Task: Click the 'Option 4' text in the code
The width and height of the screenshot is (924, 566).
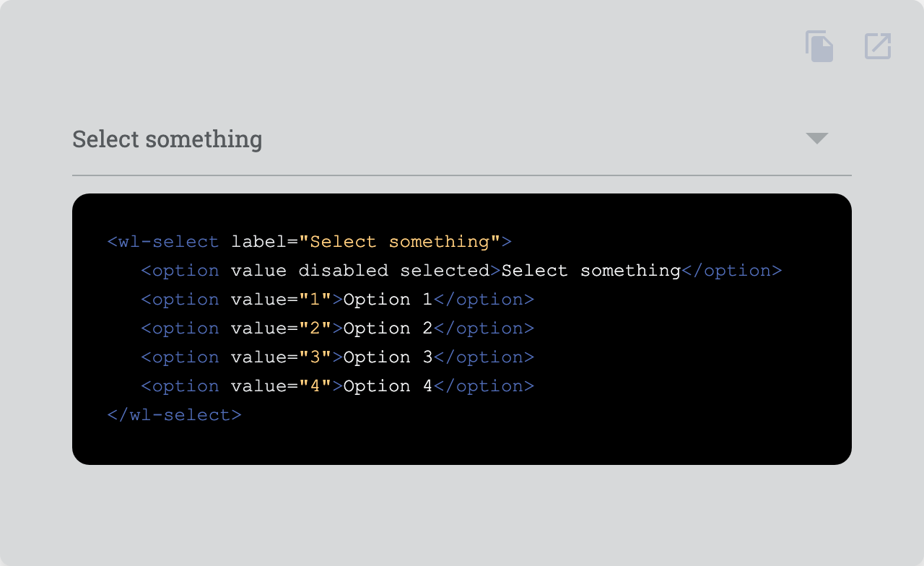Action: tap(388, 386)
